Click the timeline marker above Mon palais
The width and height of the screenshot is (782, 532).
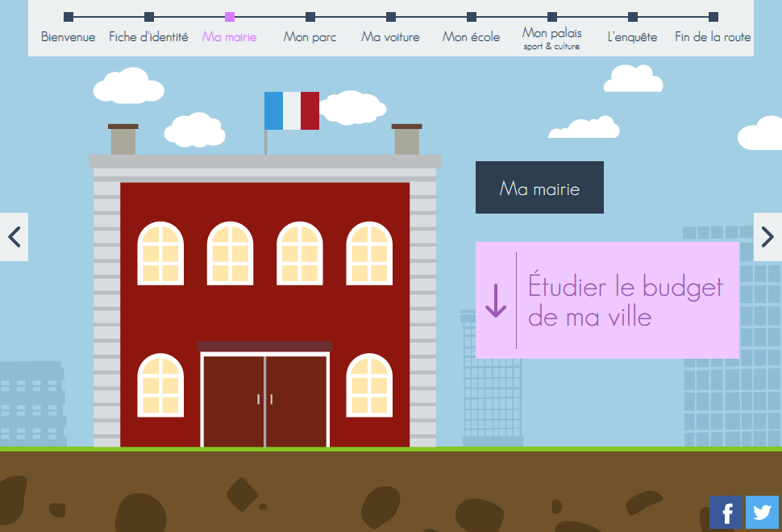tap(552, 17)
